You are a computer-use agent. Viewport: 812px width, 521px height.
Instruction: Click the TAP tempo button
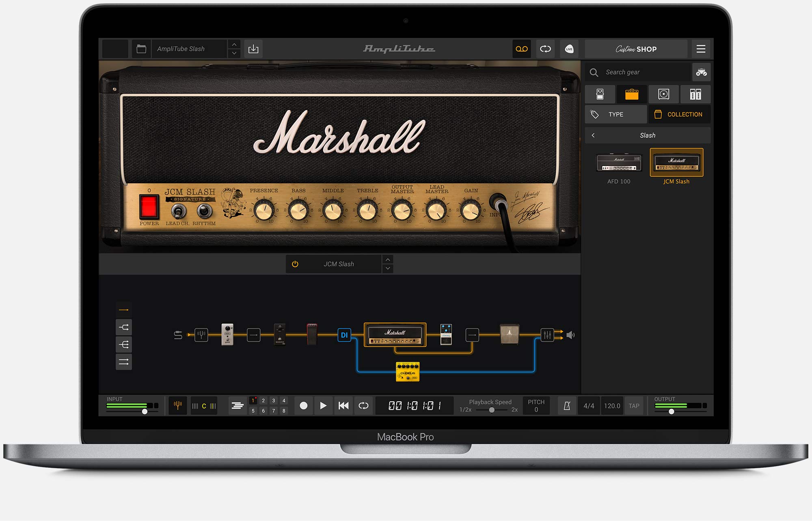(634, 406)
